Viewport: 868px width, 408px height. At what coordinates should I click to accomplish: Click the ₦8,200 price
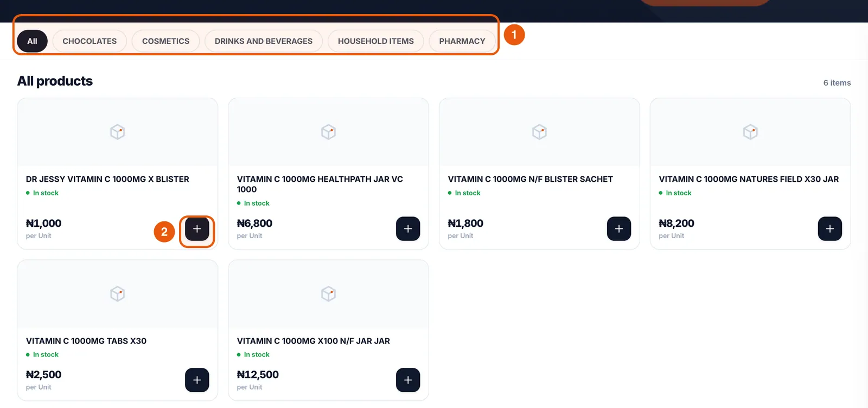(676, 224)
